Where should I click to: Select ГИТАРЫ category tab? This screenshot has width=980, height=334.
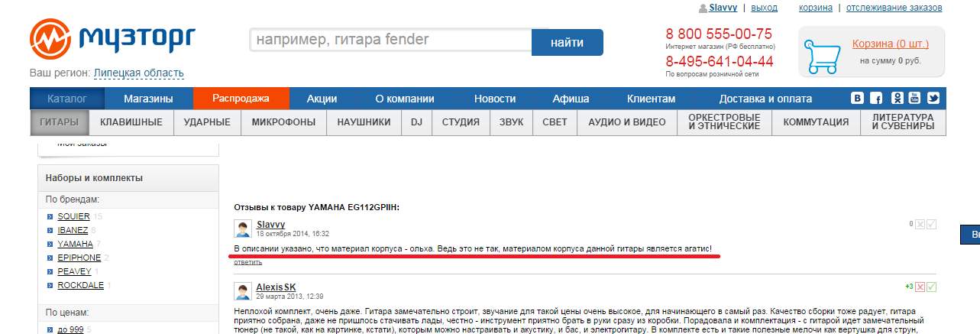[x=60, y=122]
